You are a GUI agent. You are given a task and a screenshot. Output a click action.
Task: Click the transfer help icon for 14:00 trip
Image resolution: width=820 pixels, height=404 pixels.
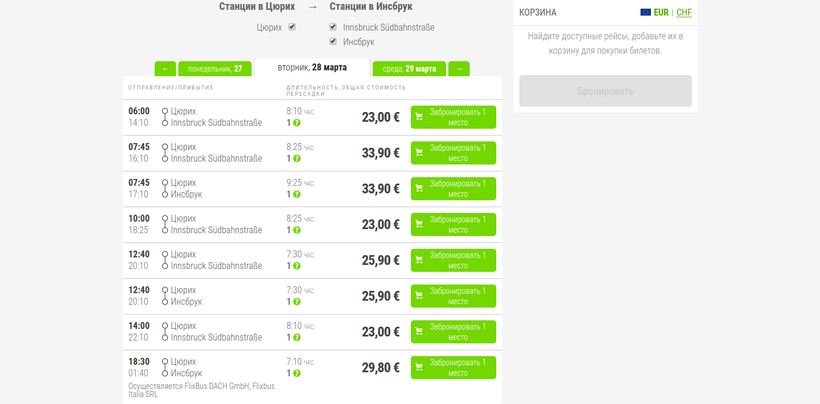297,338
